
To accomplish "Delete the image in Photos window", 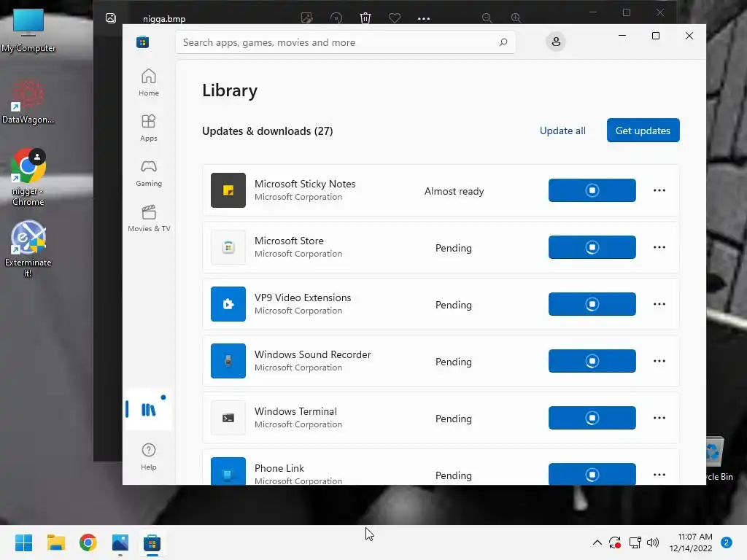I will (365, 18).
